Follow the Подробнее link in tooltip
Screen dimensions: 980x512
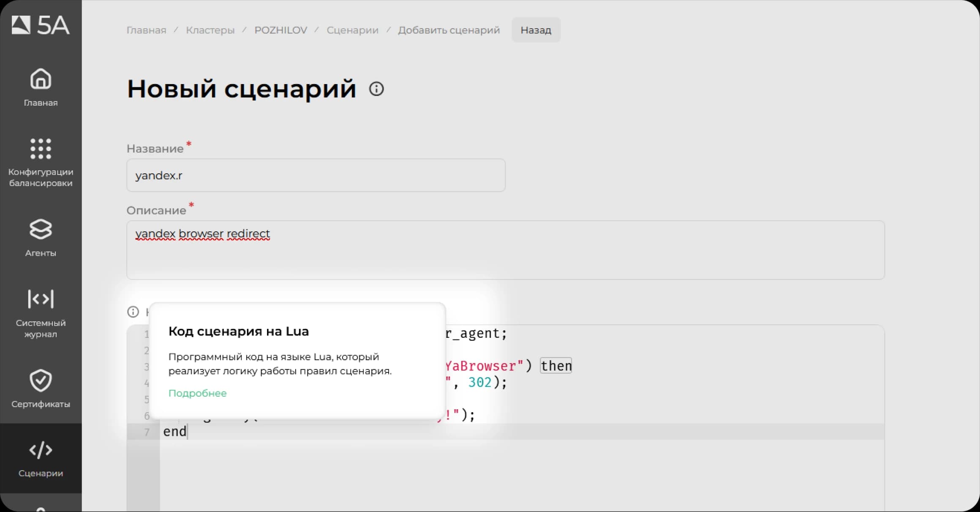[x=197, y=393]
